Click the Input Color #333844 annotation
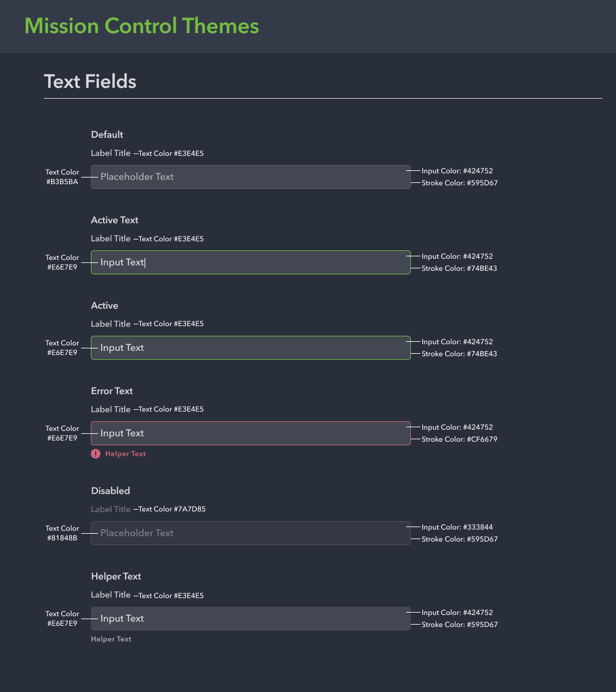Viewport: 616px width, 692px height. pyautogui.click(x=457, y=527)
